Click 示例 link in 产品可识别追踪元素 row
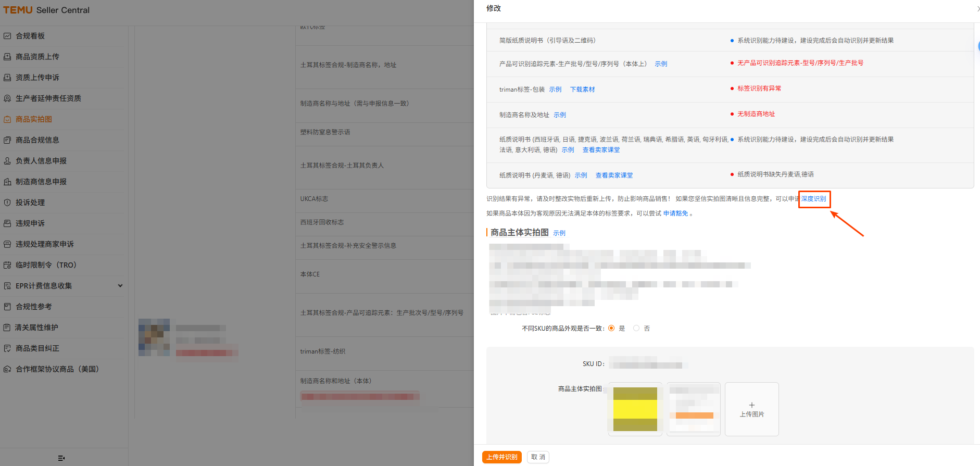This screenshot has width=980, height=466. coord(661,64)
